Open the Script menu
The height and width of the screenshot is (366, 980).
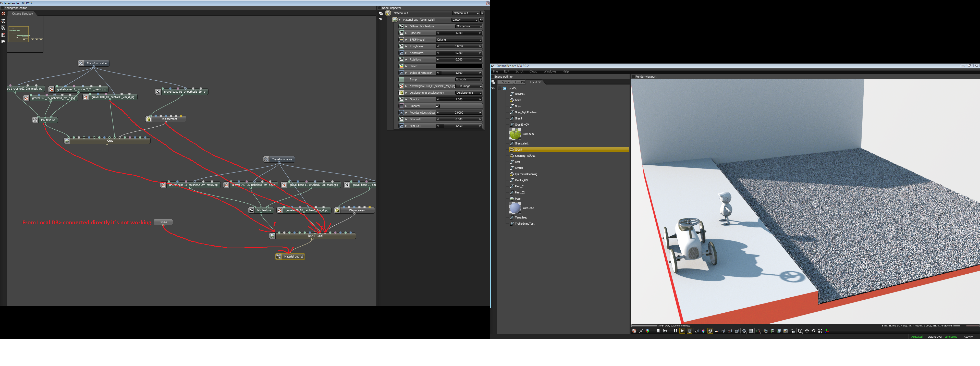[519, 71]
